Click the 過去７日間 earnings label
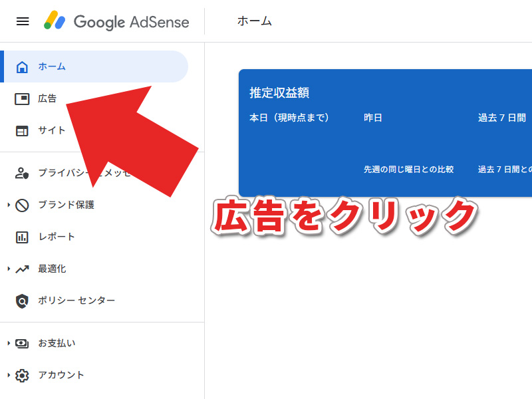 (502, 118)
